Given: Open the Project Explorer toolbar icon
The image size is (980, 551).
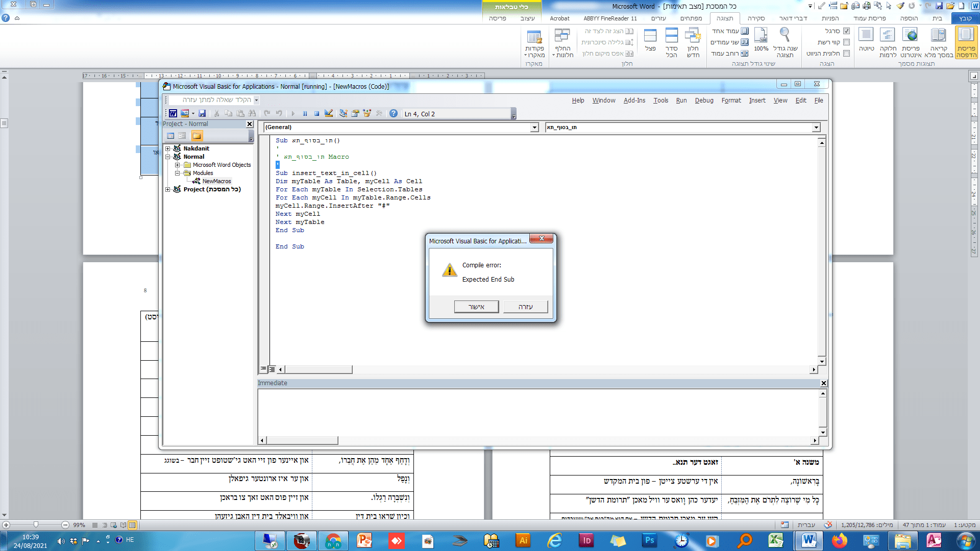Looking at the screenshot, I should pos(344,113).
